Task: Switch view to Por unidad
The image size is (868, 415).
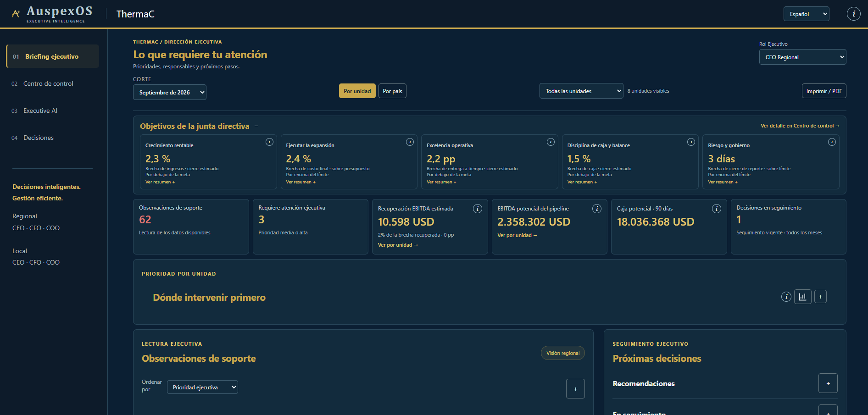Action: (x=357, y=91)
